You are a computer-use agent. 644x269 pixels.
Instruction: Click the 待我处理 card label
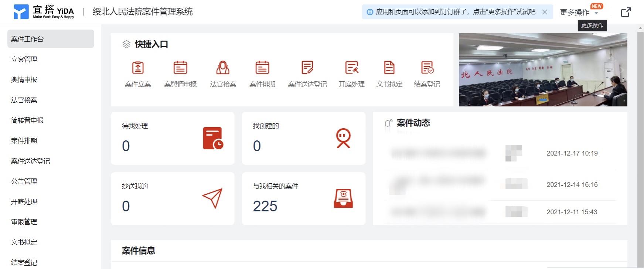click(x=135, y=126)
